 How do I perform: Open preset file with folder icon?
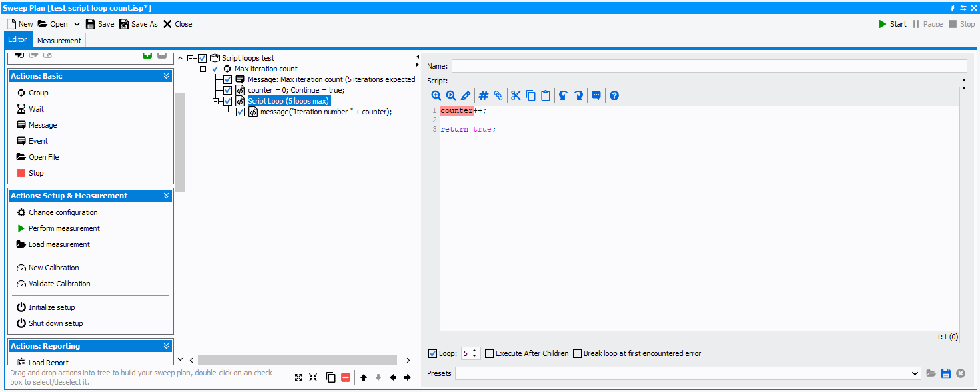pyautogui.click(x=931, y=373)
